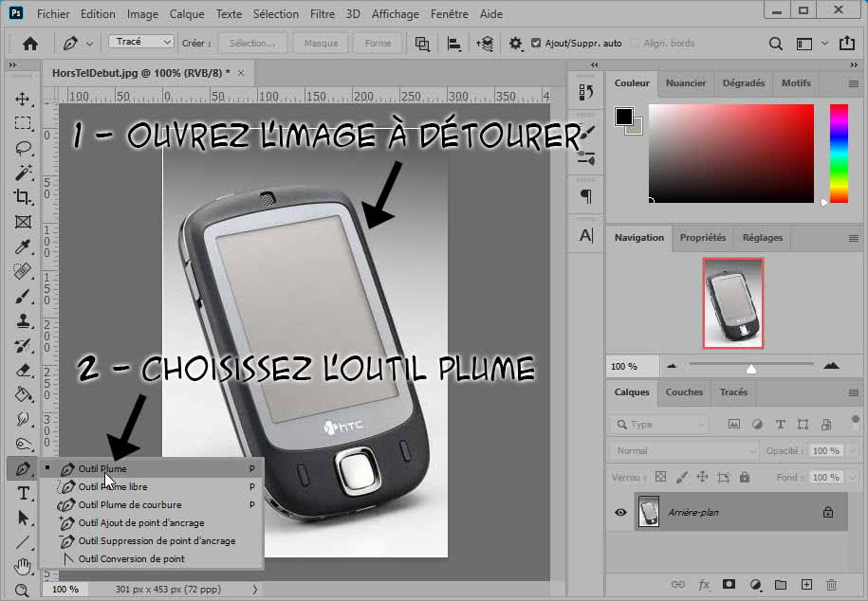Toggle the type layer filter
The height and width of the screenshot is (601, 868).
pos(780,425)
